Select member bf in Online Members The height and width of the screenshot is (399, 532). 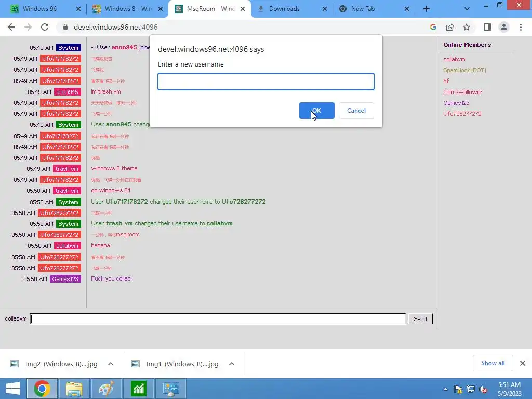pos(446,81)
